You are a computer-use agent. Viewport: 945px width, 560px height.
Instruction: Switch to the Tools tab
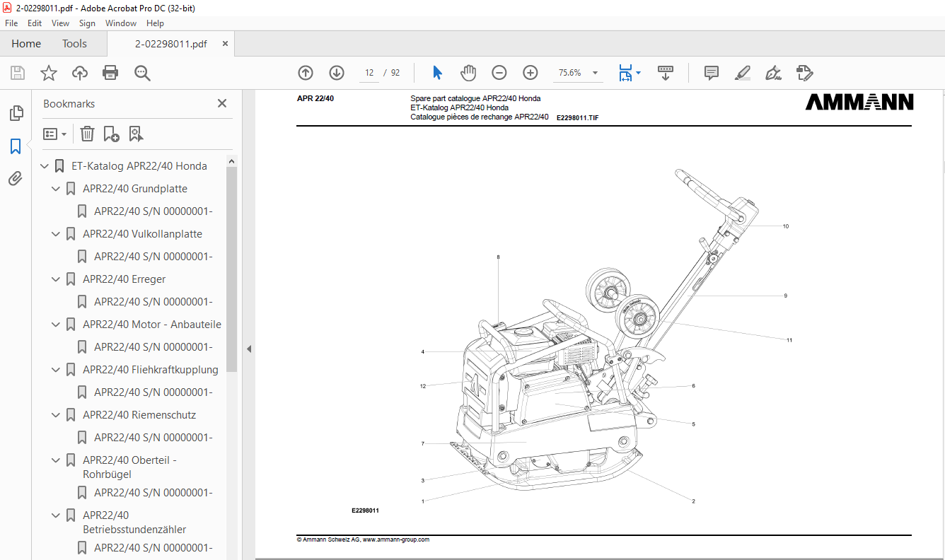click(x=74, y=44)
